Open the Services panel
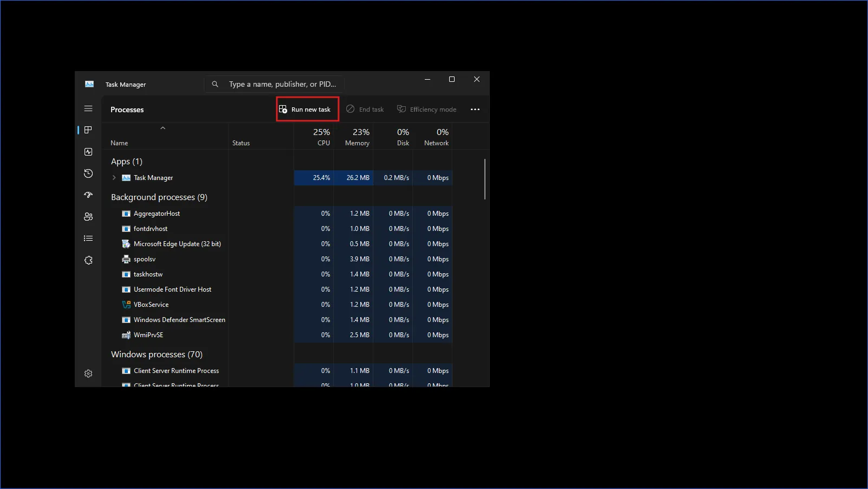Viewport: 868px width, 489px height. pos(88,260)
